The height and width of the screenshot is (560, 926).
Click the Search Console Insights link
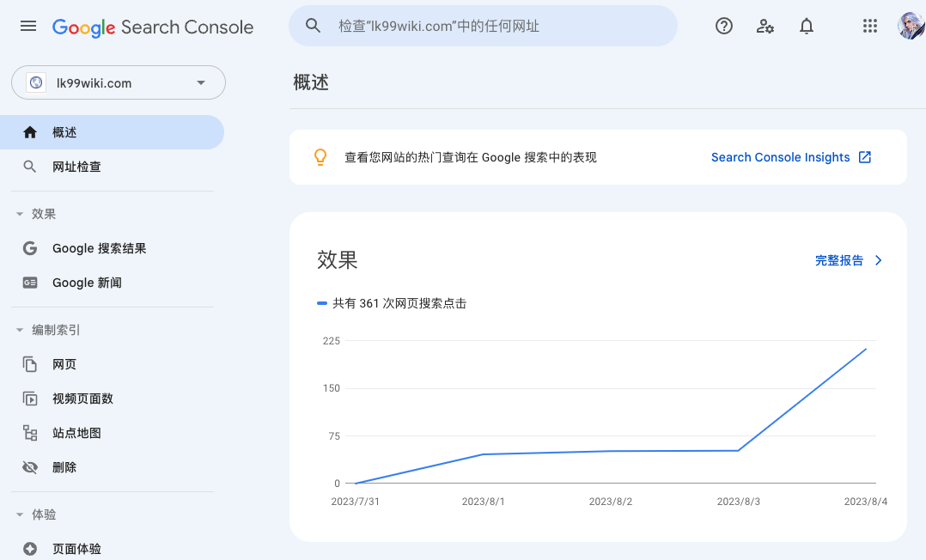tap(780, 157)
